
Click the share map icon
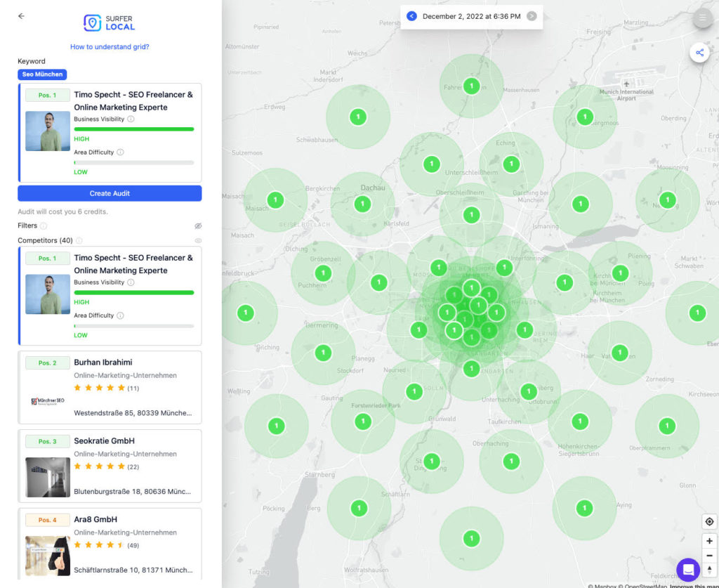coord(700,53)
